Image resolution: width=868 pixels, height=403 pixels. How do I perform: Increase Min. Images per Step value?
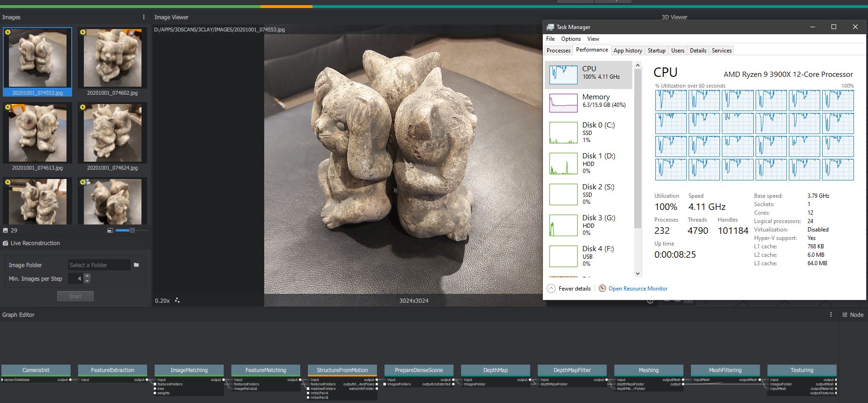click(87, 276)
